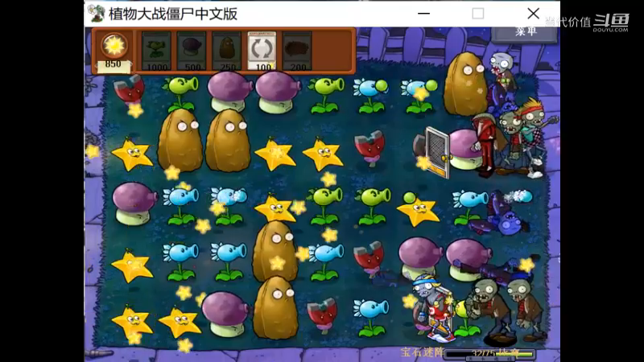Screen dimensions: 644x362
Task: Click the game icon in the title bar
Action: tap(96, 14)
